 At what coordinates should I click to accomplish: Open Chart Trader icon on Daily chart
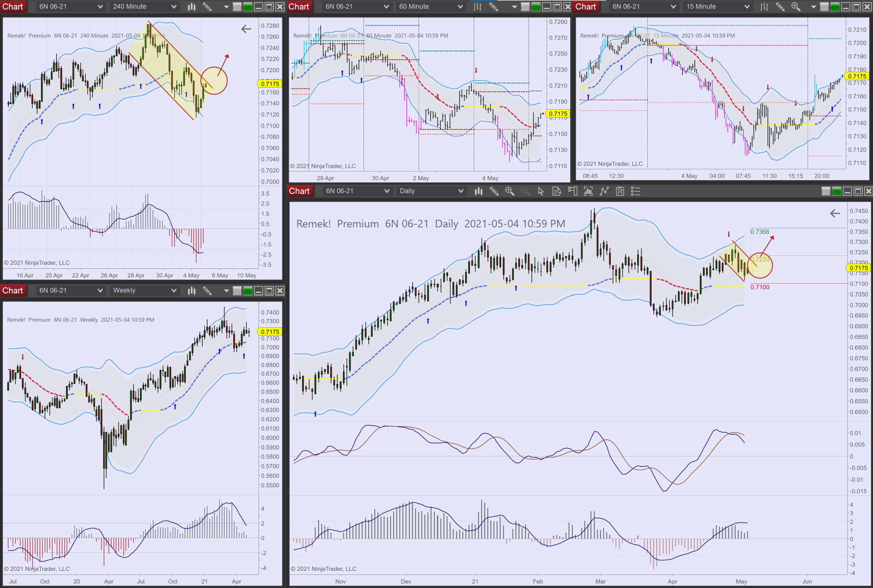pyautogui.click(x=572, y=191)
